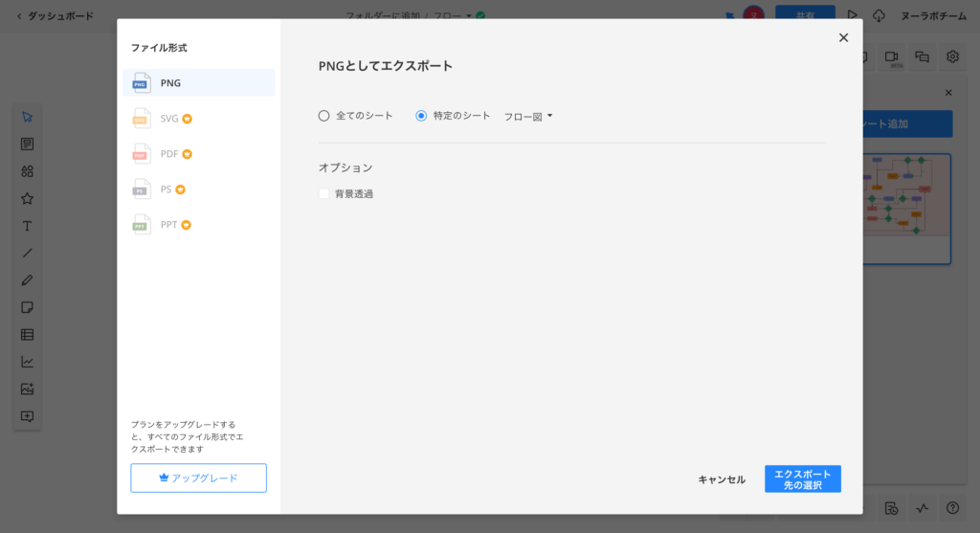This screenshot has height=533, width=980.
Task: Select the pen drawing tool in sidebar
Action: pyautogui.click(x=28, y=280)
